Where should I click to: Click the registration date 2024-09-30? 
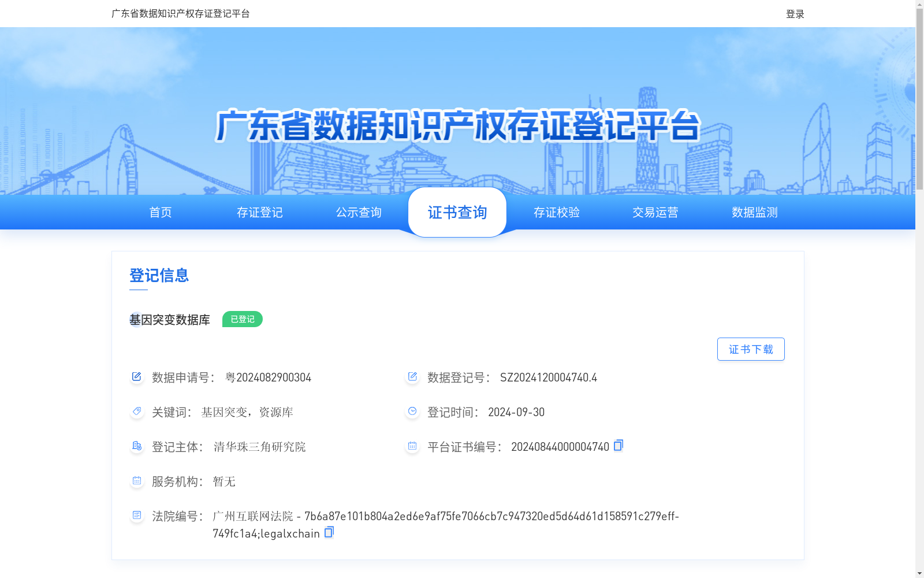516,412
